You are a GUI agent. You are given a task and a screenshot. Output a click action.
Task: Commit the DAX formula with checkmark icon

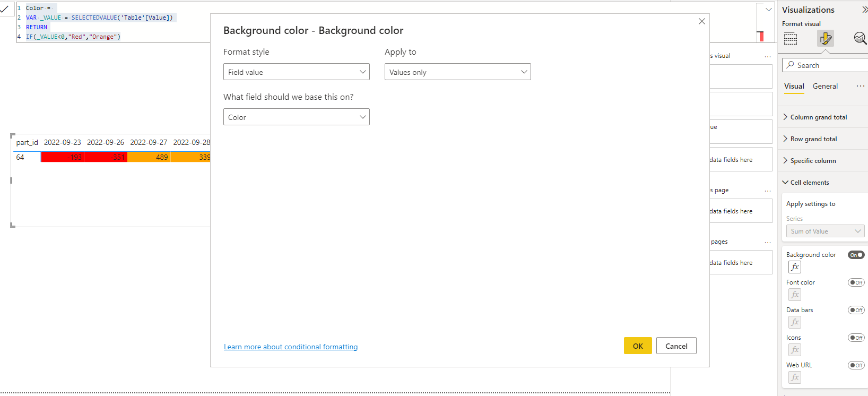tap(5, 9)
